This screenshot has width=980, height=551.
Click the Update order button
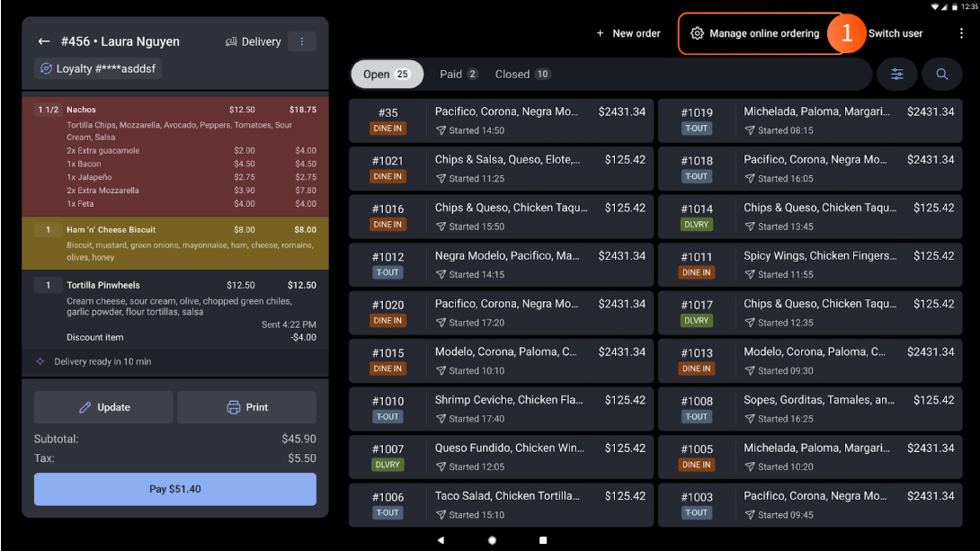coord(103,407)
